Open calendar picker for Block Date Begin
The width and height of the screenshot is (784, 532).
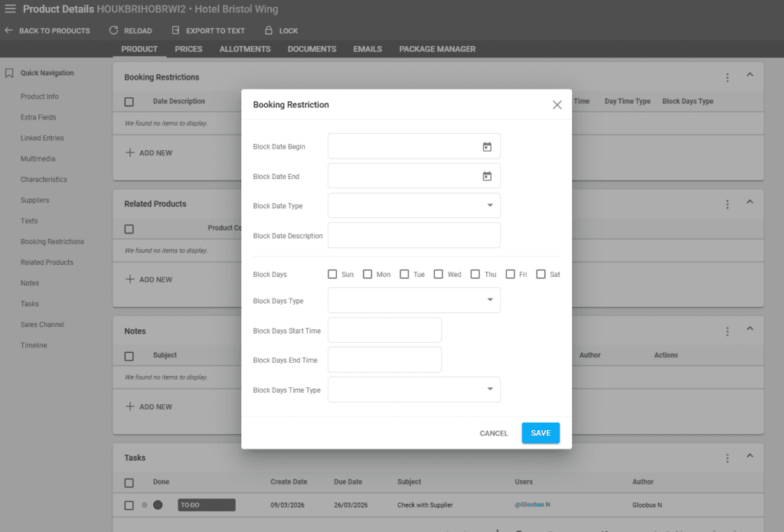click(487, 147)
